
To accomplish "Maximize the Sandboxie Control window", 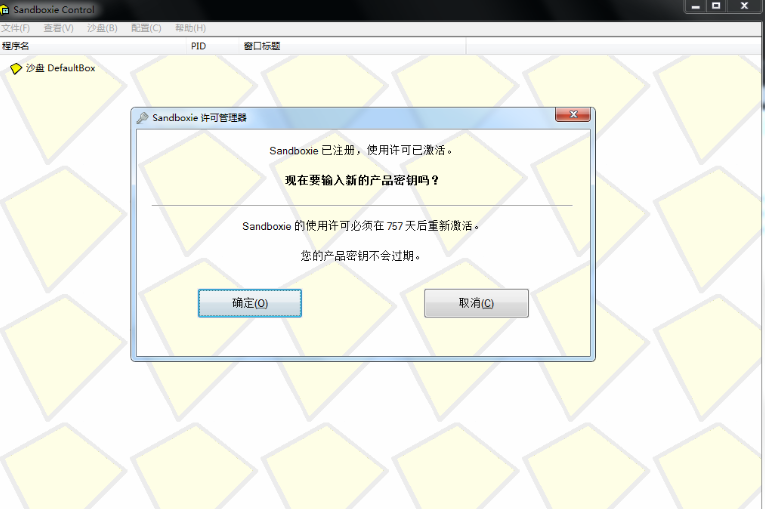I will pos(716,6).
